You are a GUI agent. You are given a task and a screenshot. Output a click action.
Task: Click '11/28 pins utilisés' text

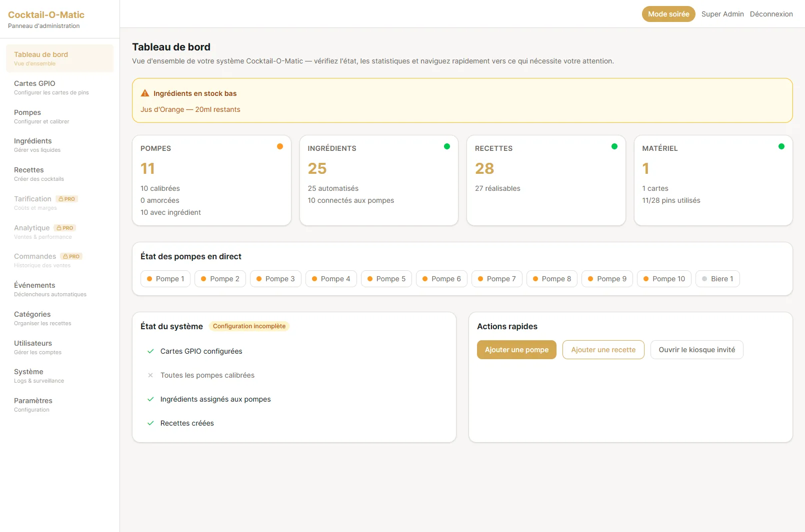(x=671, y=200)
